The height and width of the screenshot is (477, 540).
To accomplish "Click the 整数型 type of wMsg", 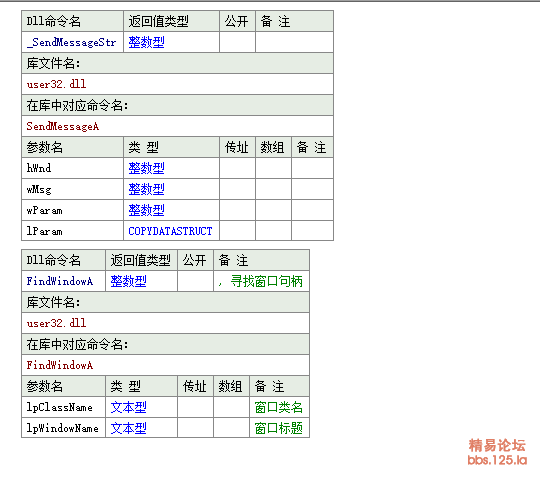I will 146,189.
